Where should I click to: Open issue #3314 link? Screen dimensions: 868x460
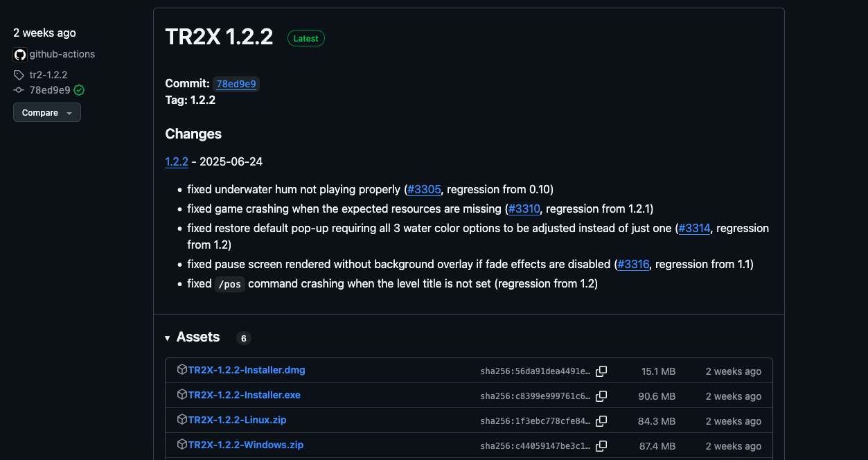(x=694, y=228)
